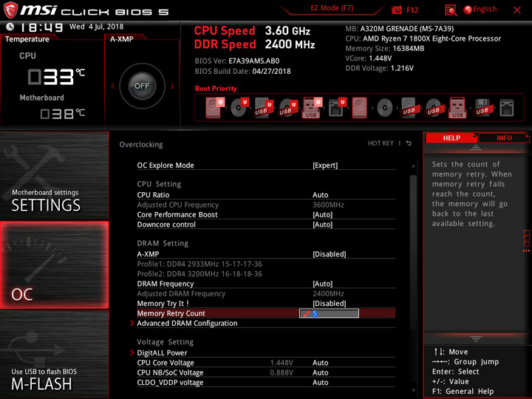Open the OC overclocking section
The image size is (532, 399).
click(54, 265)
